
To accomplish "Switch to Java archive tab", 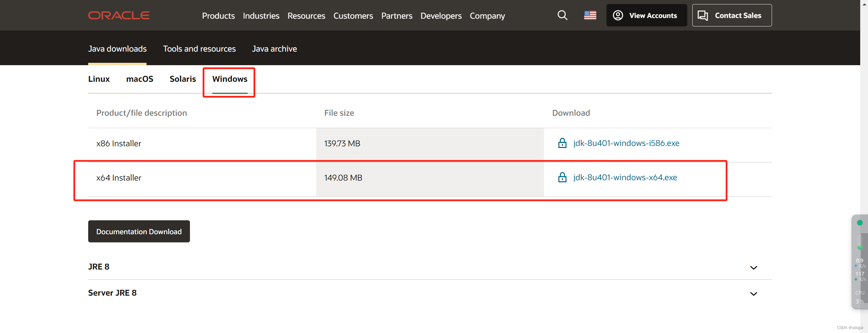I will click(x=274, y=49).
